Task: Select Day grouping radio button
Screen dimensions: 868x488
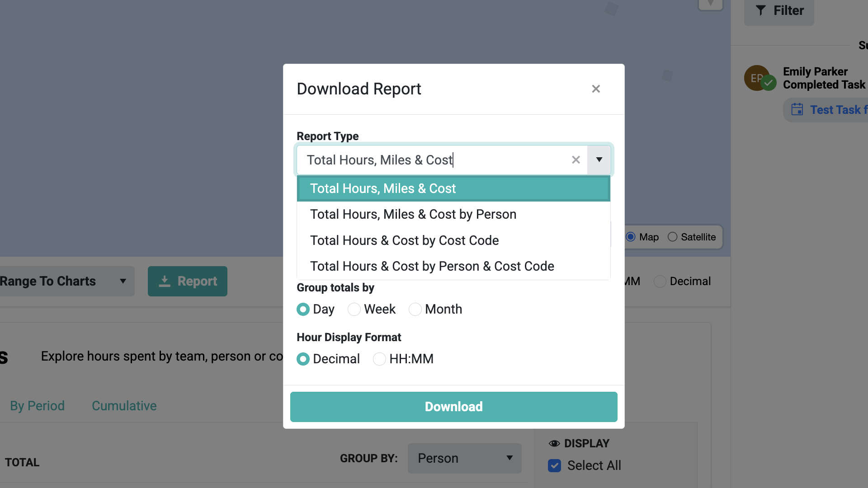Action: [303, 309]
